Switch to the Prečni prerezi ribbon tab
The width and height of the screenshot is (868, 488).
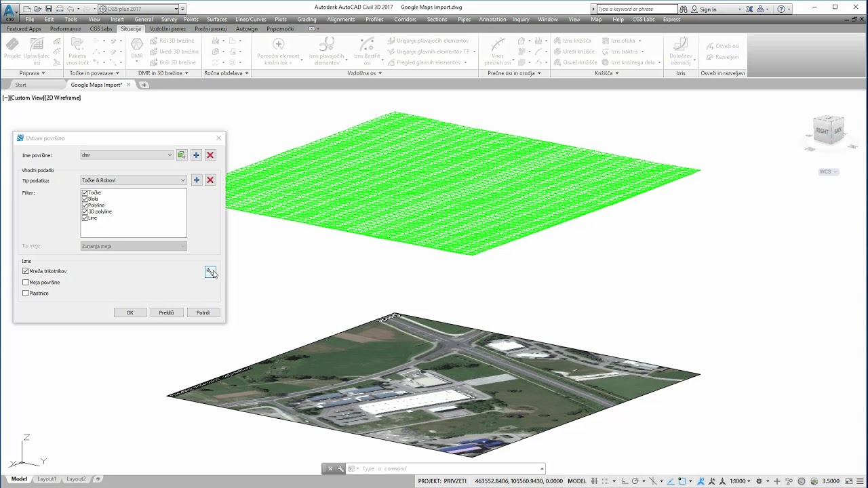tap(211, 29)
